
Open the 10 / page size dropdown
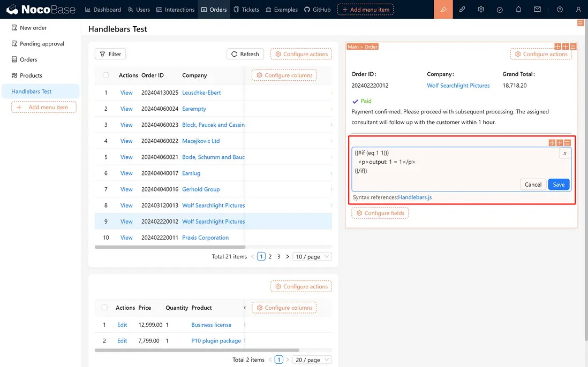click(x=313, y=257)
